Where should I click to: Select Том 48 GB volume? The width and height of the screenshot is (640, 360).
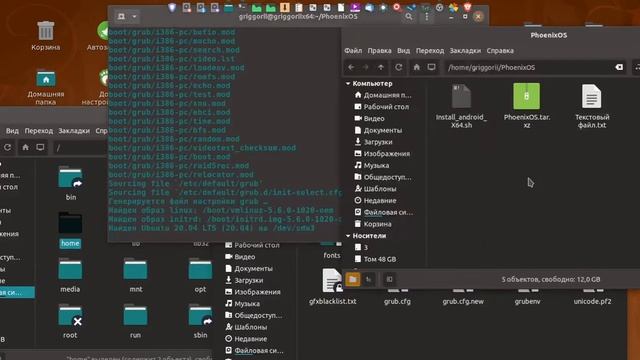point(375,259)
